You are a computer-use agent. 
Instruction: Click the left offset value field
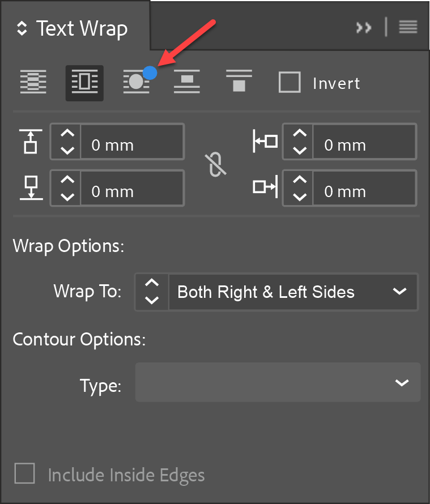(364, 145)
